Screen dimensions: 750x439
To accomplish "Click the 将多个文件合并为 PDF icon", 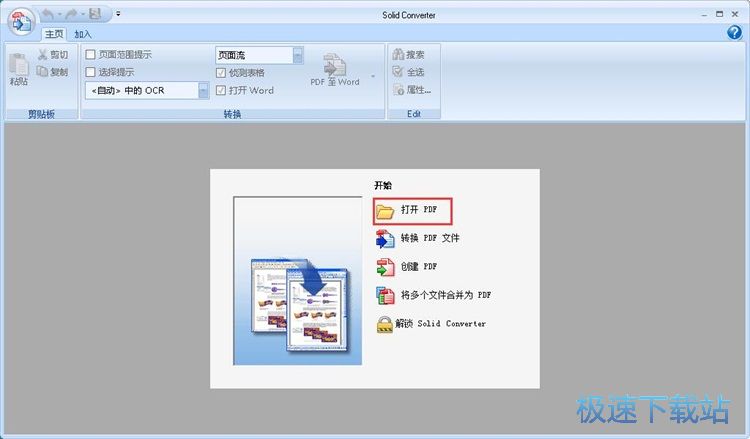I will pos(385,296).
